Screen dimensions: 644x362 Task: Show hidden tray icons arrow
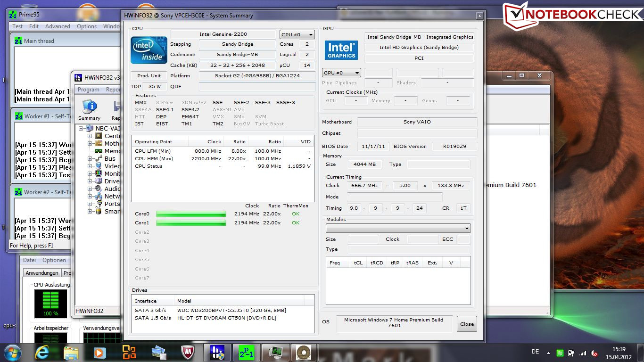point(549,353)
